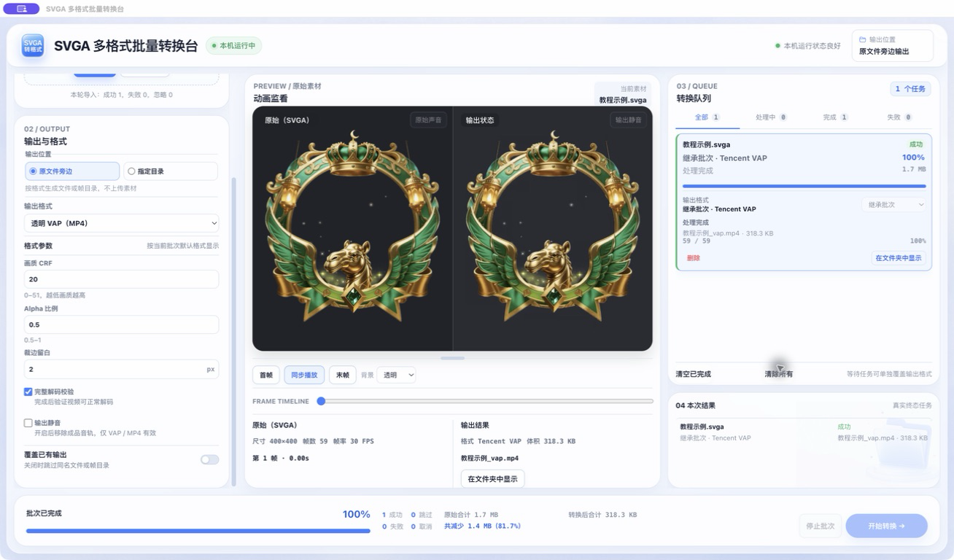Click the 首帧 button
The image size is (954, 560).
click(x=266, y=375)
